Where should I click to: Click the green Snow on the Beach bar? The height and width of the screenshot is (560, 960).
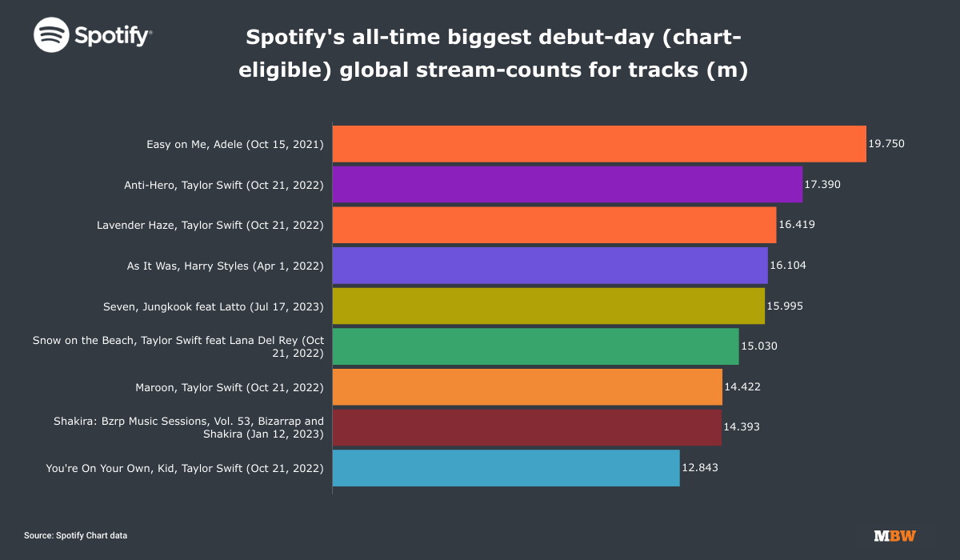point(536,346)
